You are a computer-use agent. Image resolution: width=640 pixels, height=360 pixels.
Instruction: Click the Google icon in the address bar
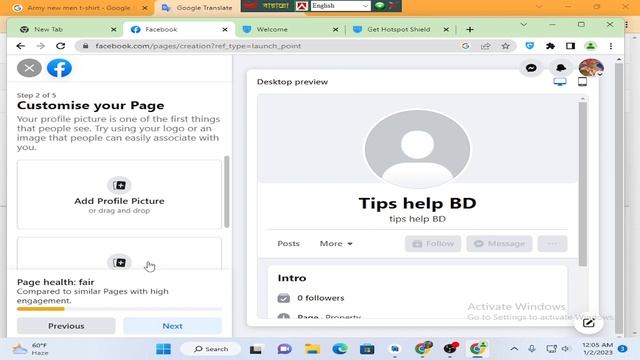click(465, 46)
